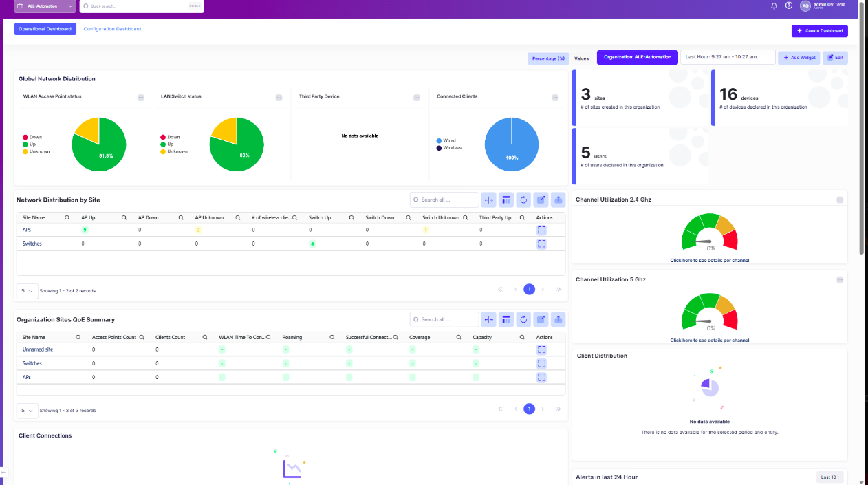
Task: Open the Admin OV Terra user avatar
Action: click(x=805, y=6)
